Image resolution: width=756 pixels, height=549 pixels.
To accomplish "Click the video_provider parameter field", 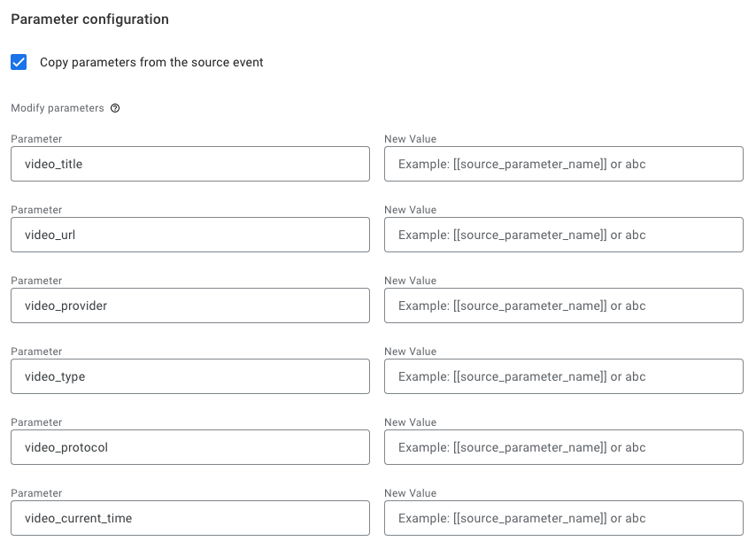I will coord(190,305).
